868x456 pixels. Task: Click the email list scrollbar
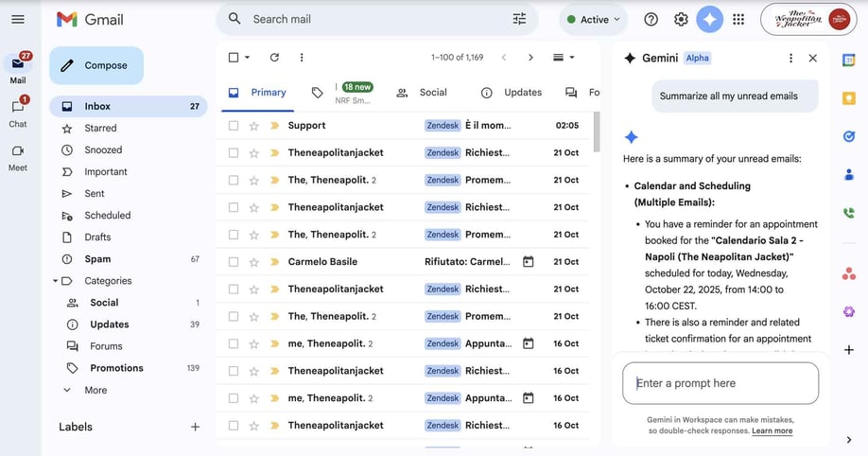point(597,132)
